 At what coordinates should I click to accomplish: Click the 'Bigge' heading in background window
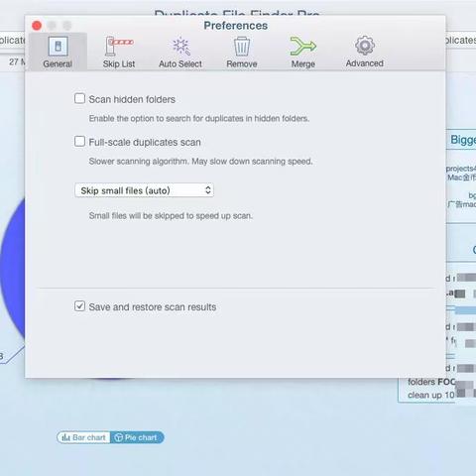click(x=463, y=140)
